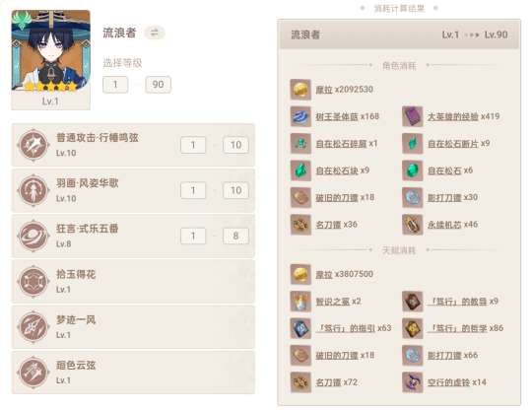This screenshot has width=532, height=410.
Task: Click the 空行的虚铃 material icon
Action: pyautogui.click(x=412, y=382)
